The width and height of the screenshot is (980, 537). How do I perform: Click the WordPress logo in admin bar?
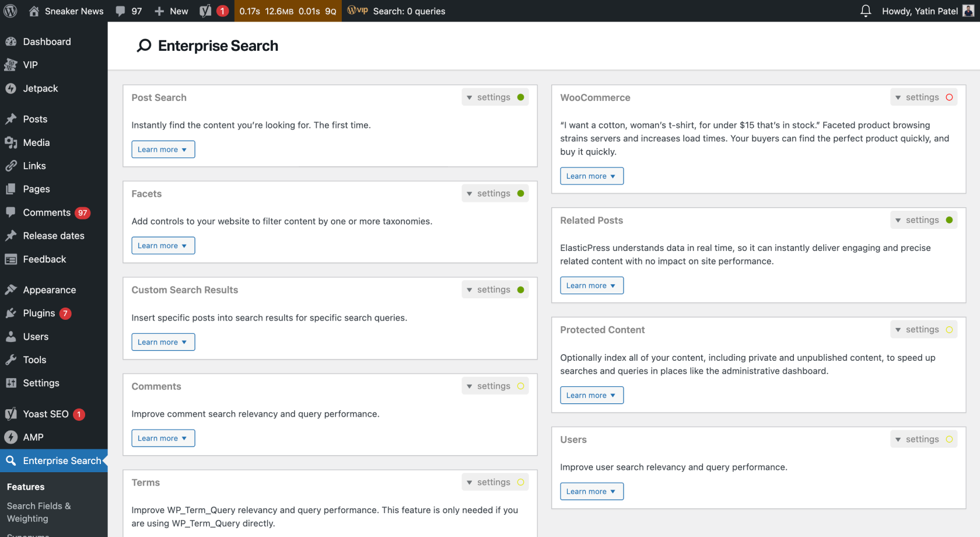(x=10, y=11)
